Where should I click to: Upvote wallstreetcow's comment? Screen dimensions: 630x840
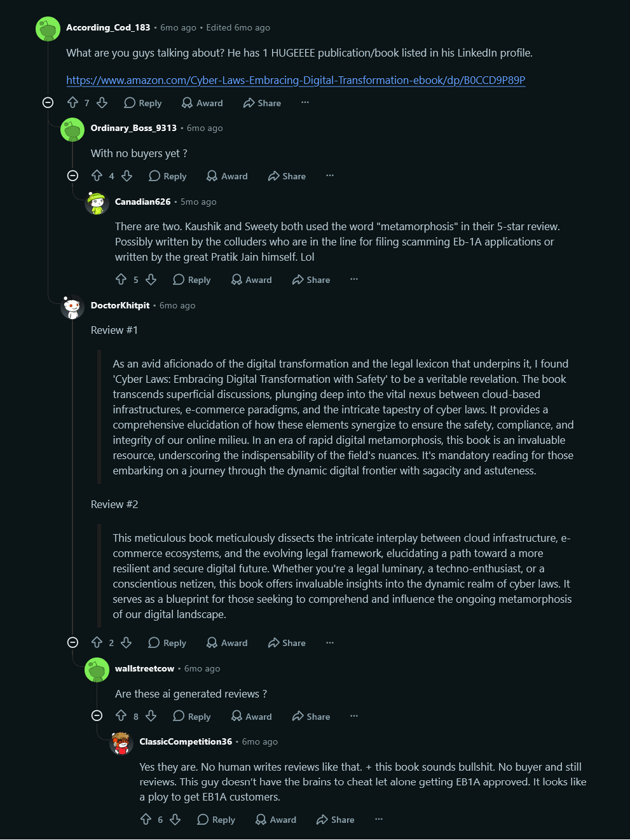pyautogui.click(x=121, y=716)
